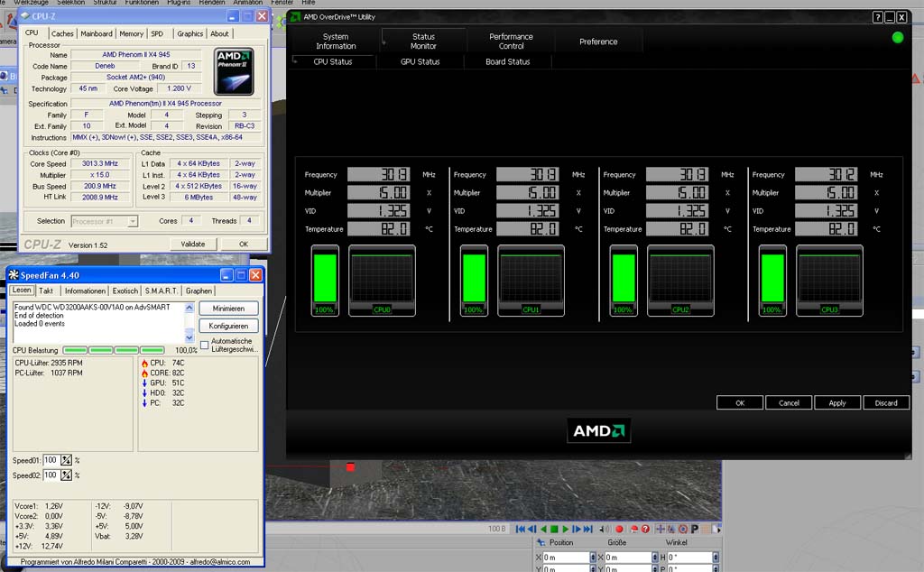The image size is (924, 572).
Task: Click the SpeedFan title bar fan icon
Action: coord(14,275)
